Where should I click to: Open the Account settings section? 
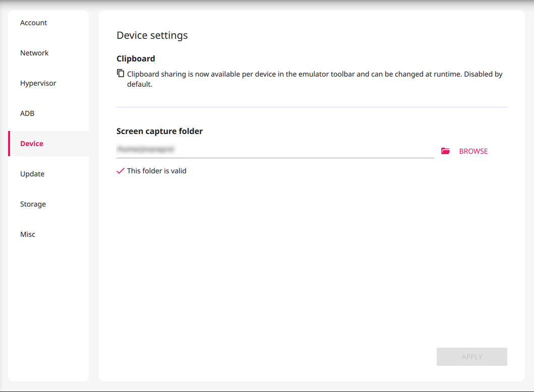point(33,23)
